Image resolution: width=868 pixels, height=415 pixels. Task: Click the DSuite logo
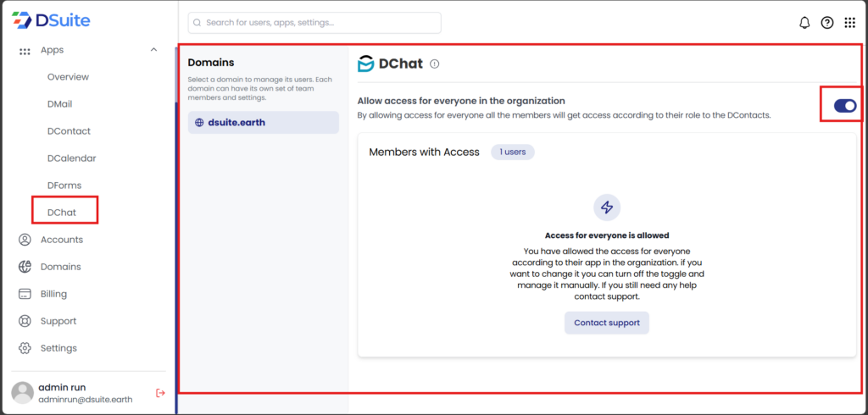pyautogui.click(x=51, y=20)
